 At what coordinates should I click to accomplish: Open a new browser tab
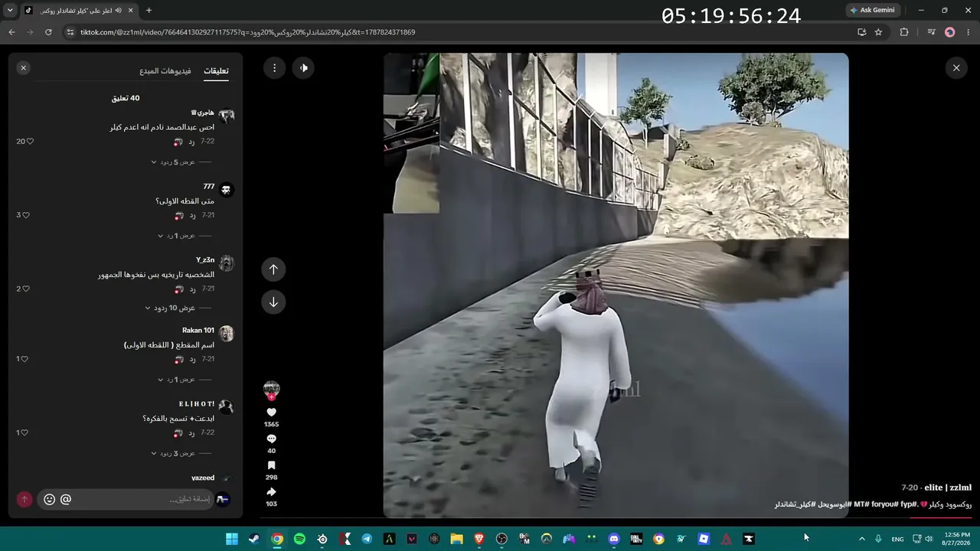tap(149, 11)
